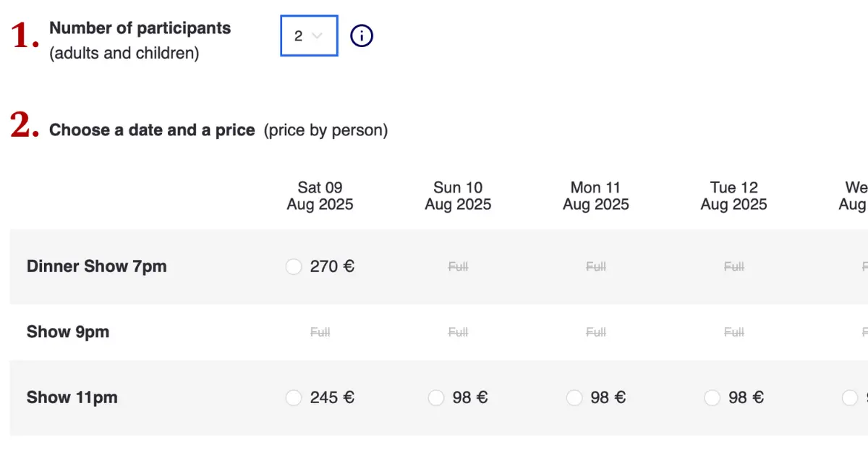Click Full label for Sat 09 Show 9pm
Screen dimensions: 868x456
(320, 333)
